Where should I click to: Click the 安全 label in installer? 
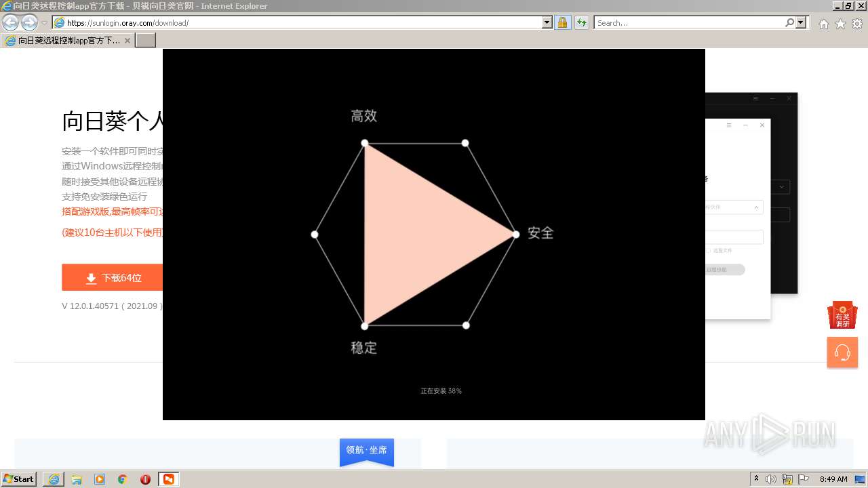tap(540, 233)
